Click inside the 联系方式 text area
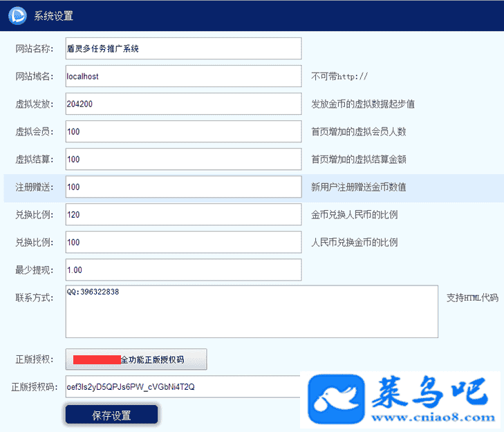Screen dimensions: 504x432 point(252,312)
